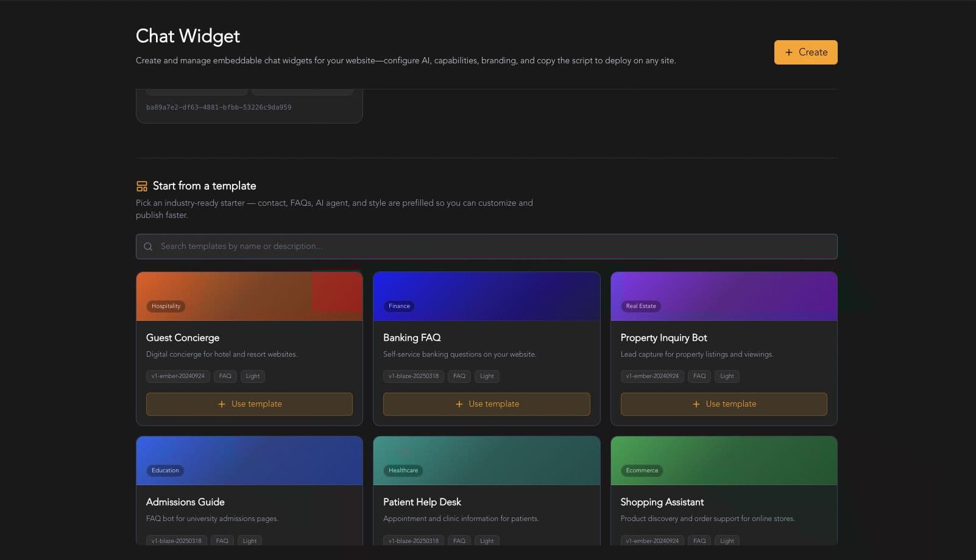This screenshot has height=560, width=976.
Task: Open the Patient Help Desk card title
Action: tap(422, 502)
